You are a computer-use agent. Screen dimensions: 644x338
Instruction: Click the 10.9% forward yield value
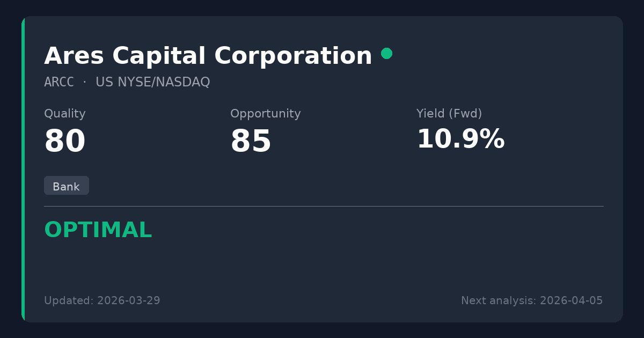click(460, 139)
